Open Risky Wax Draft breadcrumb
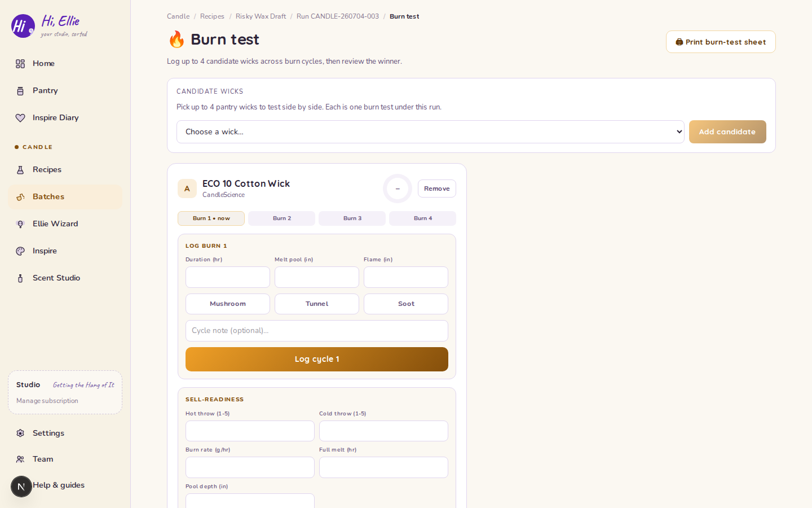 click(x=261, y=16)
